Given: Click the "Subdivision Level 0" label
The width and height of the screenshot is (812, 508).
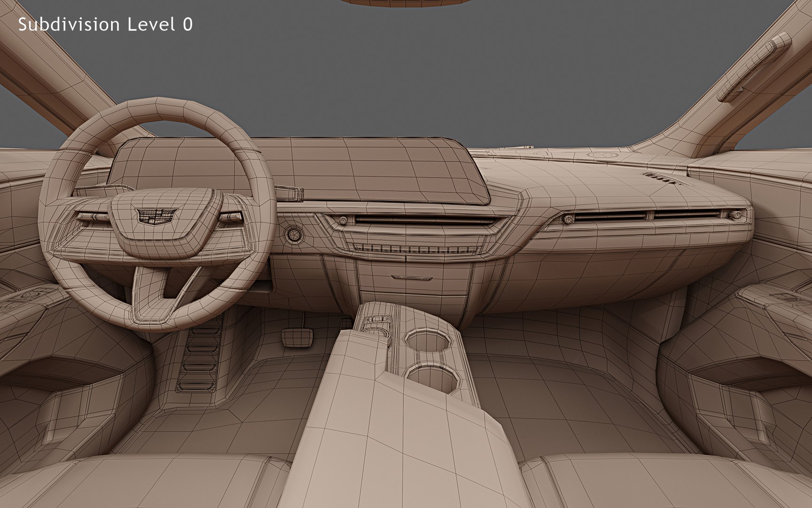Looking at the screenshot, I should [105, 24].
